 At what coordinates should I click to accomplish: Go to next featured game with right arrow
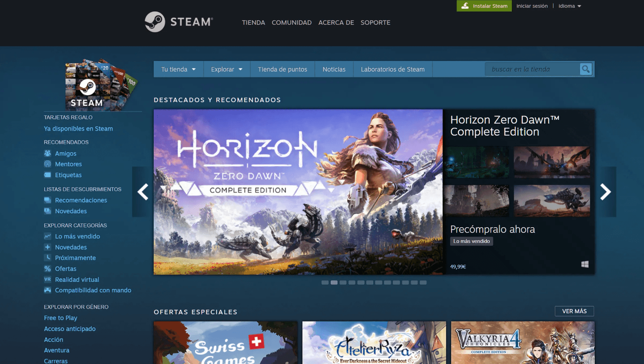pyautogui.click(x=605, y=192)
